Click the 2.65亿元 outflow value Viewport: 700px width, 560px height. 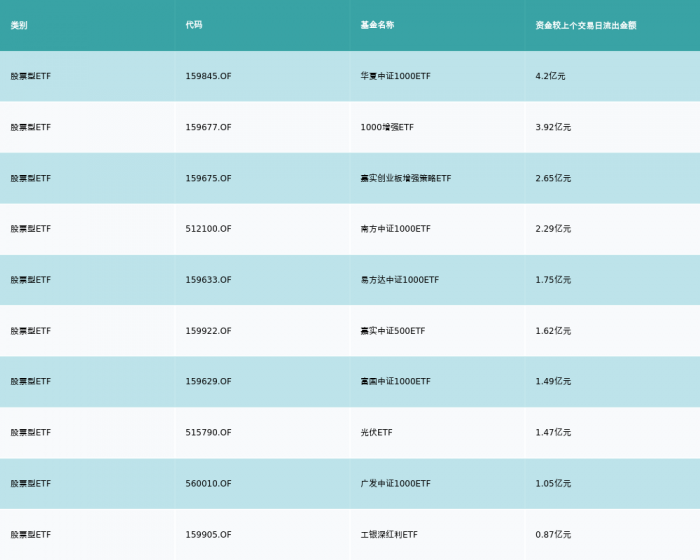tap(553, 178)
